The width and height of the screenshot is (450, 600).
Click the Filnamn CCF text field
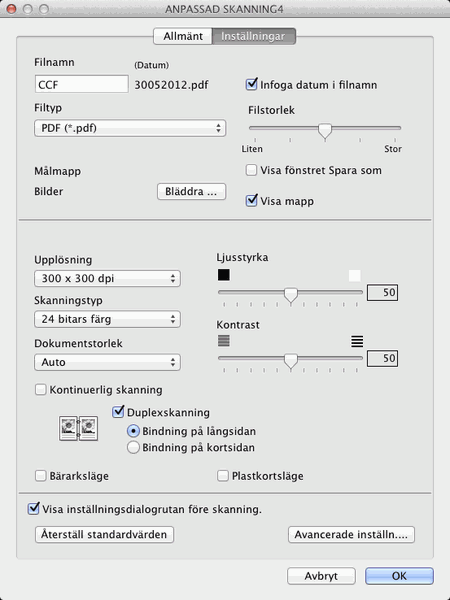pos(82,84)
